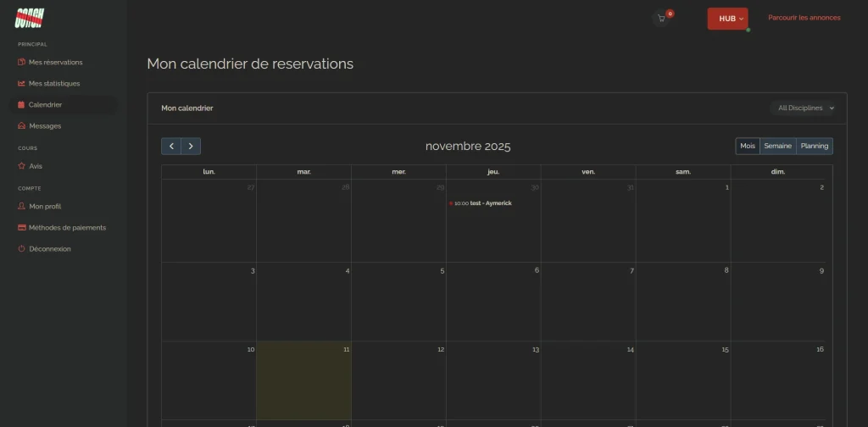868x427 pixels.
Task: Open the HUB dropdown menu
Action: (x=727, y=19)
